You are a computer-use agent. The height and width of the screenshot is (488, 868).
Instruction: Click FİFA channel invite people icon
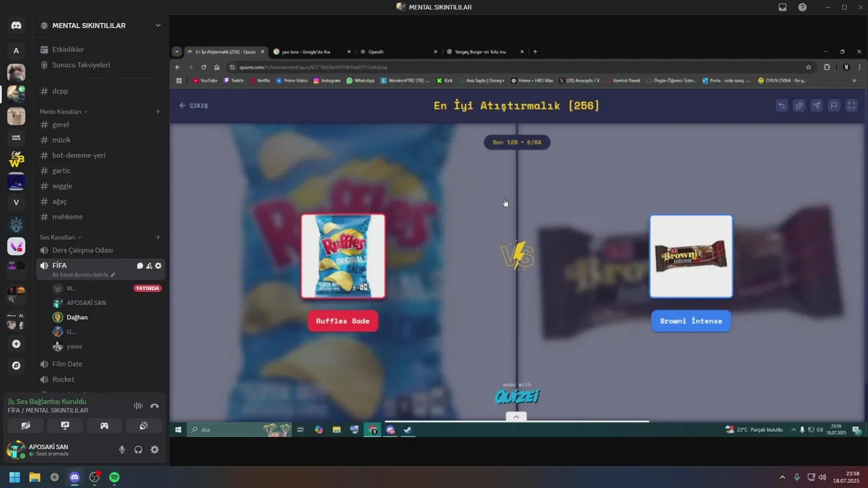point(149,266)
